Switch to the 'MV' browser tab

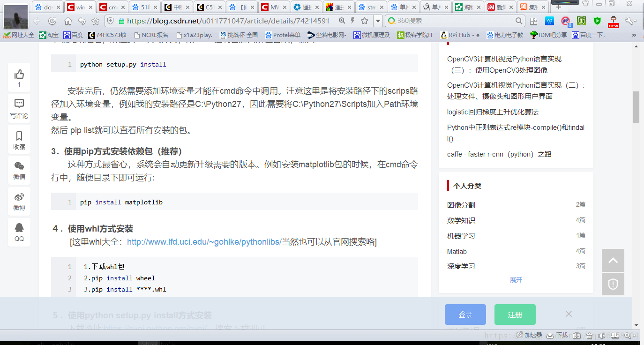274,7
